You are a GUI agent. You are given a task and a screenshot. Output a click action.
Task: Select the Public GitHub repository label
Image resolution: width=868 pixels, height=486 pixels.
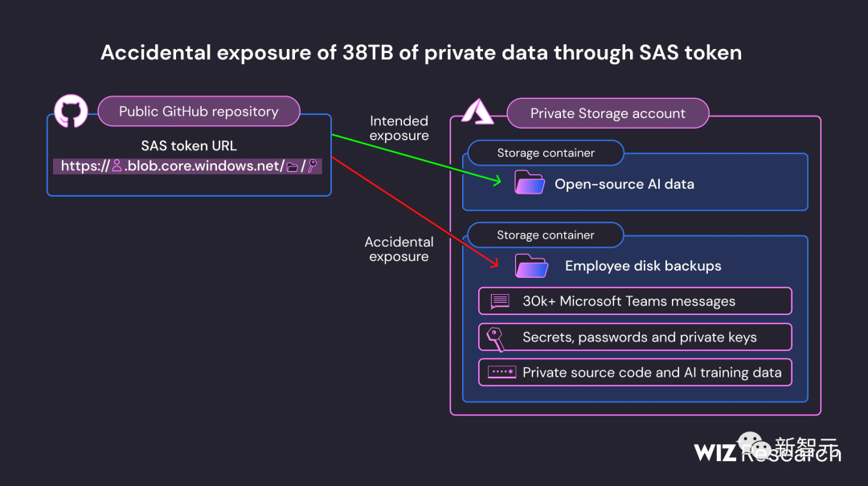point(199,112)
